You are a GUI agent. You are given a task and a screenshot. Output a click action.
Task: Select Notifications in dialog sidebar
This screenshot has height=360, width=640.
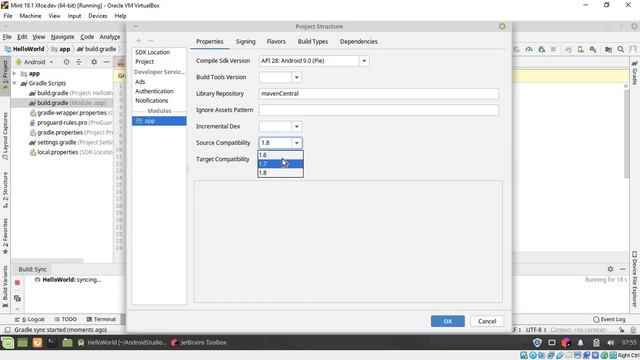click(151, 100)
